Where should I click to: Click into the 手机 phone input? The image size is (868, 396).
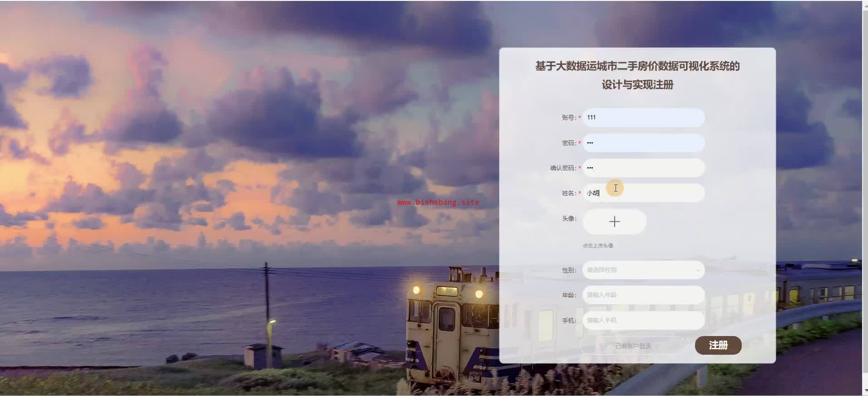click(x=644, y=321)
